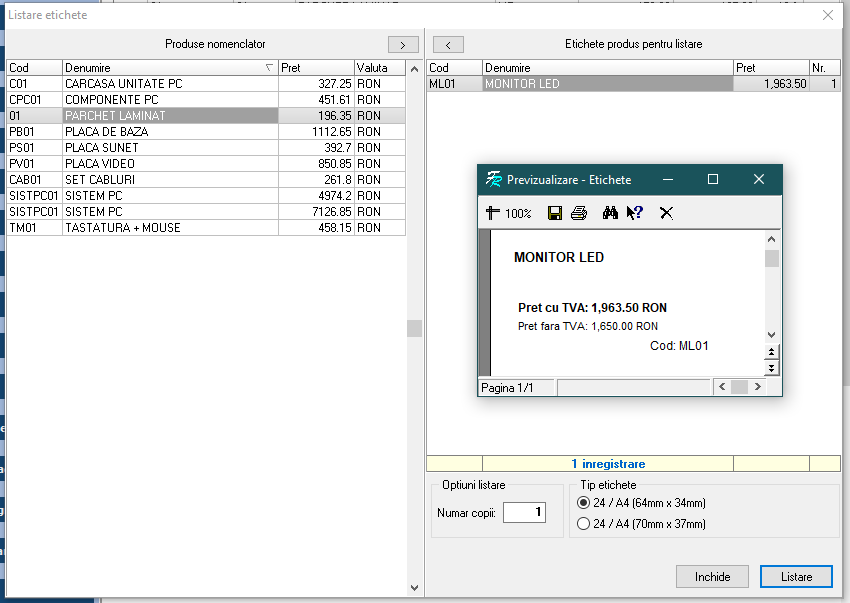The width and height of the screenshot is (850, 603).
Task: Click the context help pointer icon
Action: pyautogui.click(x=635, y=213)
